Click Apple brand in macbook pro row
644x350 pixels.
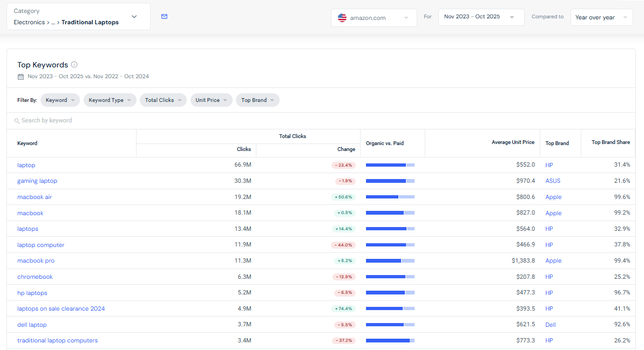coord(553,260)
